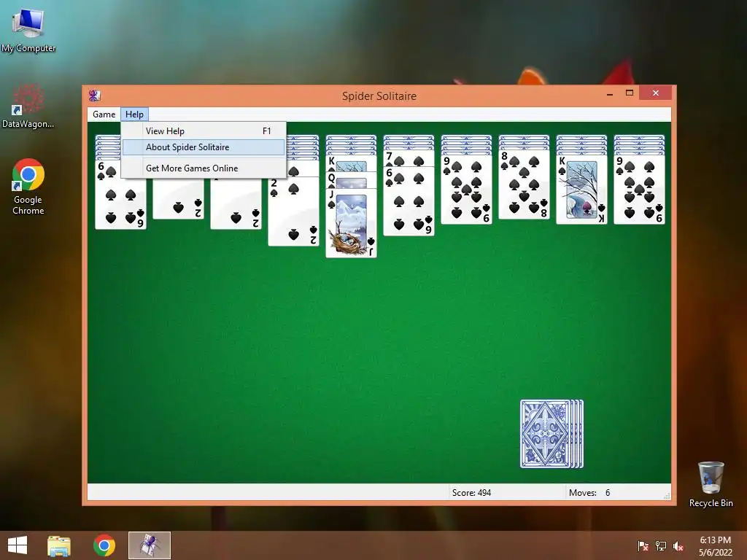Open the taskbar clock showing 6:13 PM

coord(715,545)
